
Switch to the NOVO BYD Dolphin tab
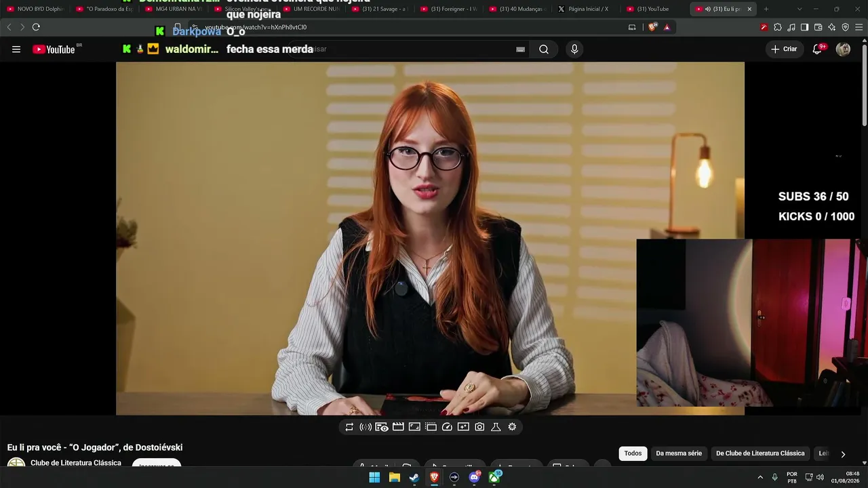point(36,9)
